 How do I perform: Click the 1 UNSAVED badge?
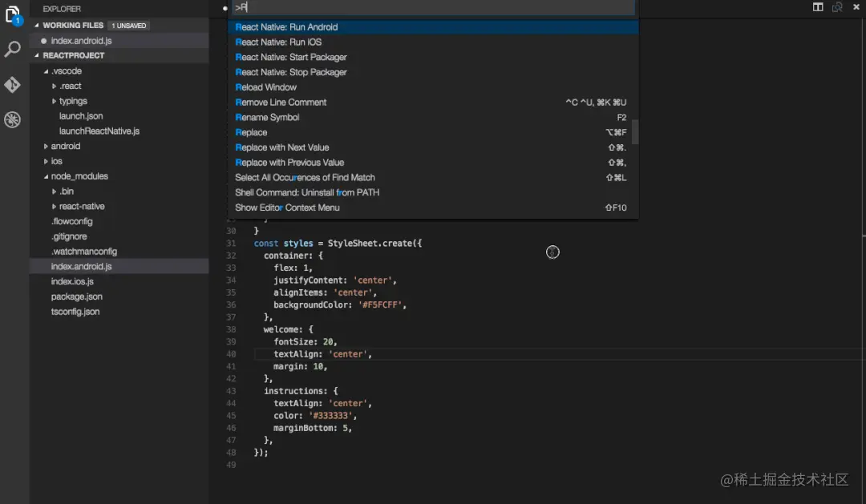point(128,26)
